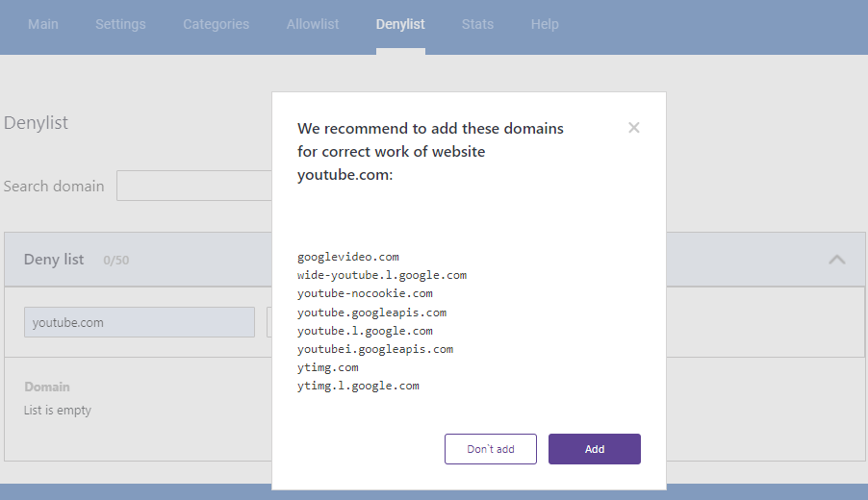Click the youtube.com domain entry field
868x500 pixels.
pyautogui.click(x=140, y=322)
